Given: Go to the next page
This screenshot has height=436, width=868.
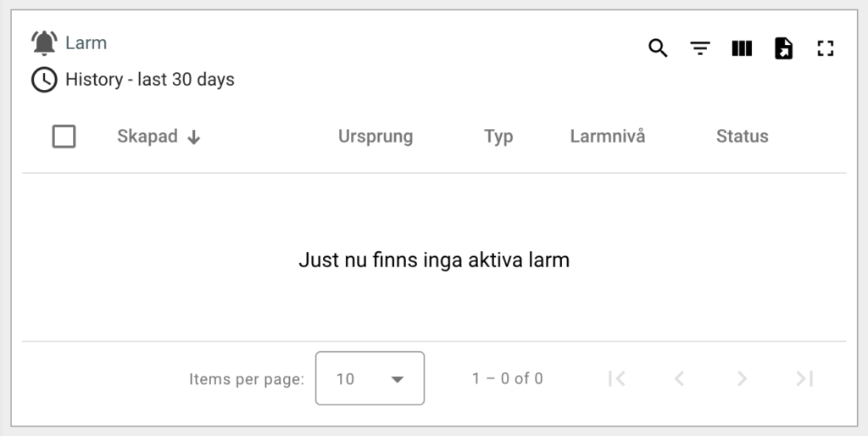Looking at the screenshot, I should click(742, 378).
